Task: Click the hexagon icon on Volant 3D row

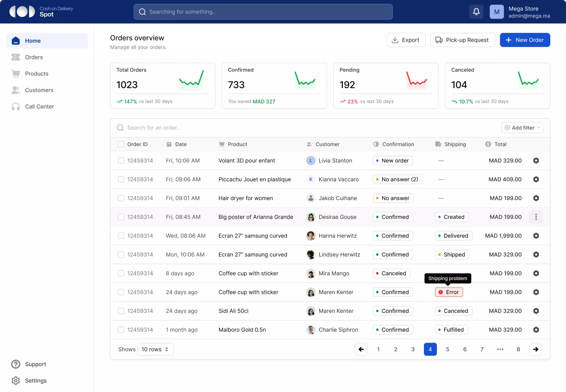Action: coord(536,161)
